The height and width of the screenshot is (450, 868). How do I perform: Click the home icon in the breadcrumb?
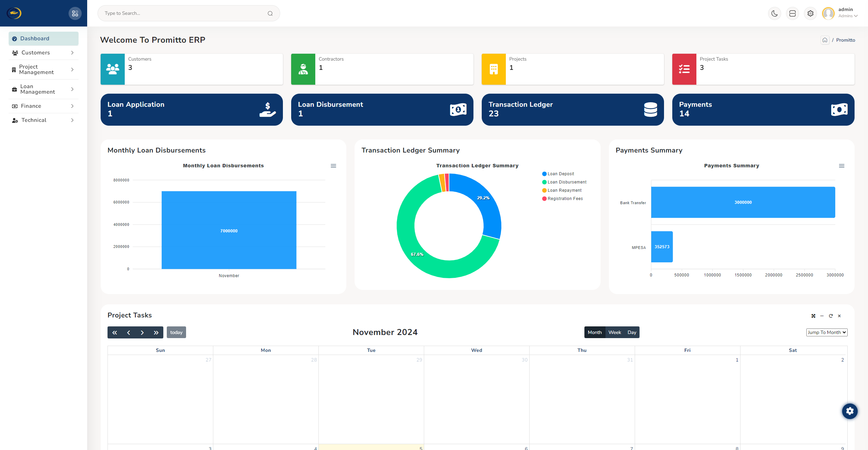click(825, 40)
